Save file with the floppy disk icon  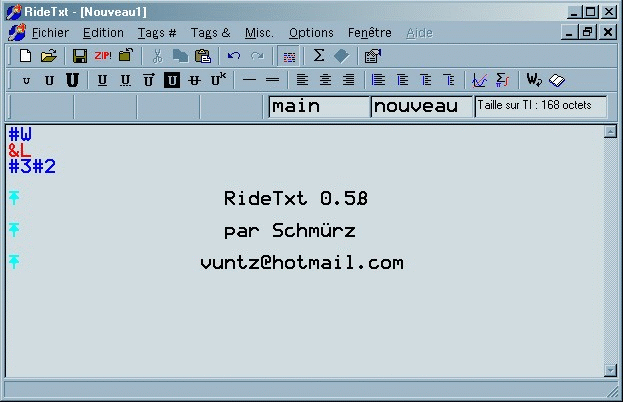click(x=79, y=56)
